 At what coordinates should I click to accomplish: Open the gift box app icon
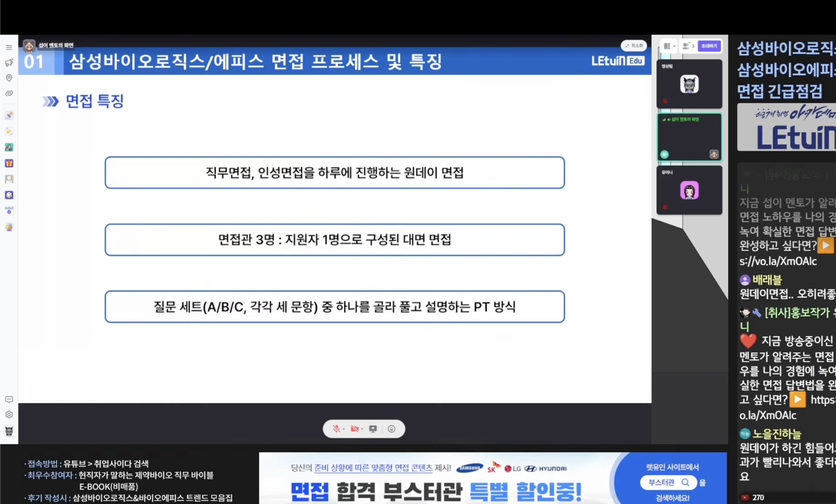click(x=9, y=163)
